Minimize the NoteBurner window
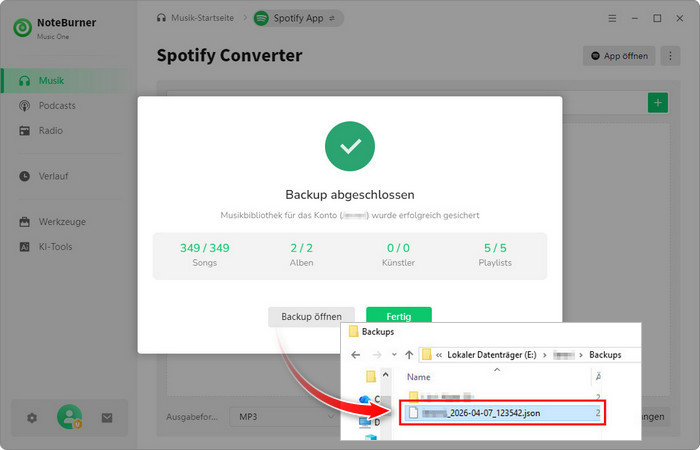 pyautogui.click(x=634, y=18)
